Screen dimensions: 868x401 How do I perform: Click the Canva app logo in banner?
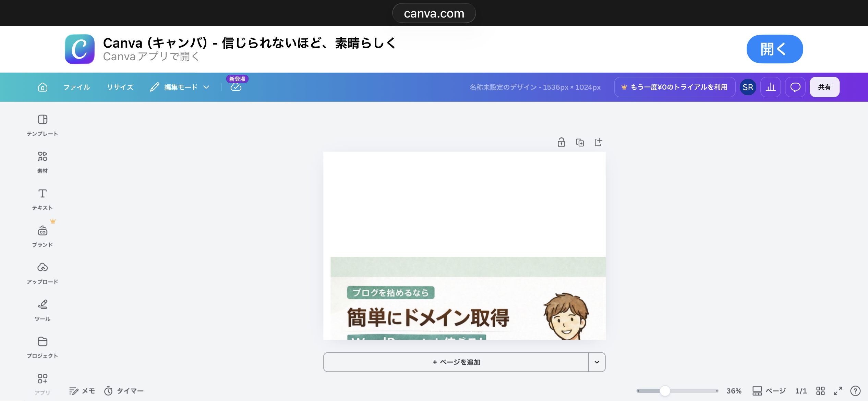pyautogui.click(x=80, y=49)
